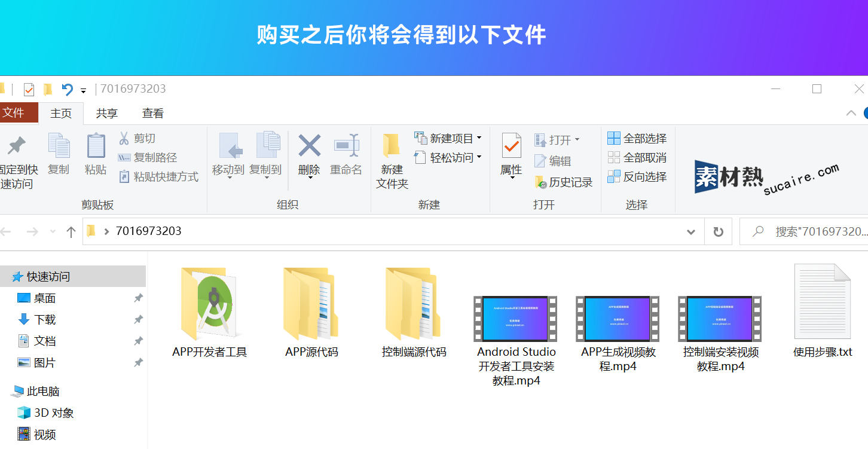Select the Android Studio开发者工具安装教程.mp4 video
Screen dimensions: 868x449
click(x=516, y=341)
